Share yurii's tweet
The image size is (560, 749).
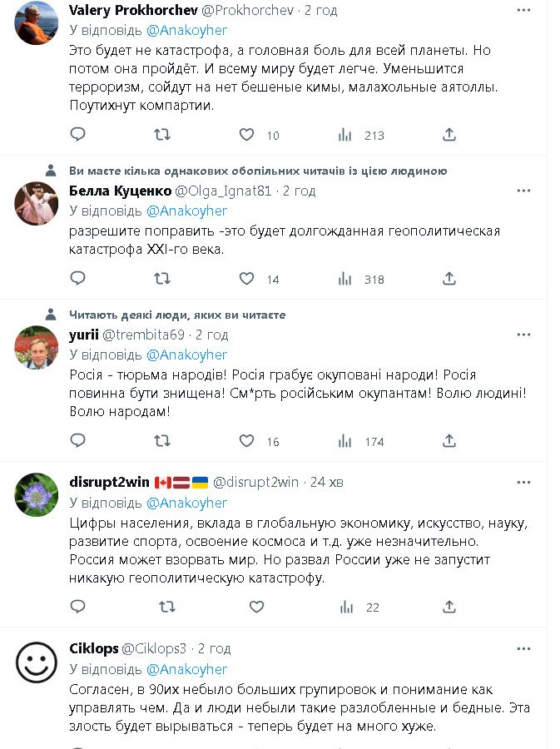coord(448,441)
